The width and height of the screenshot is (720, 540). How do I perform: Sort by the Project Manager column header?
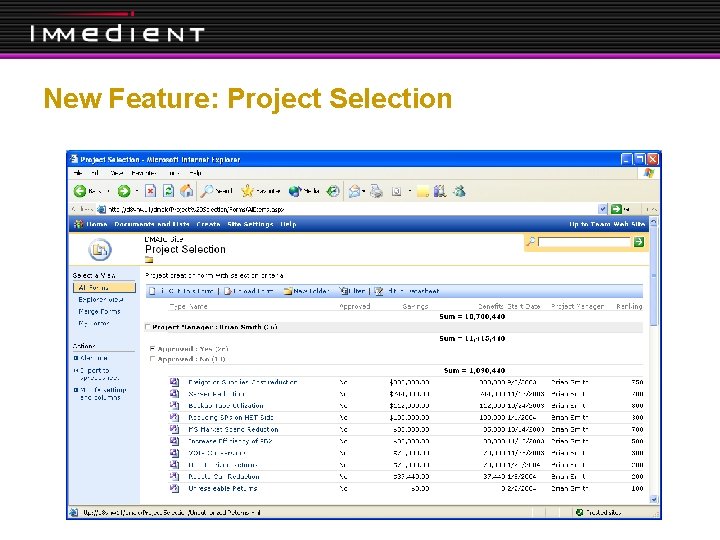578,306
